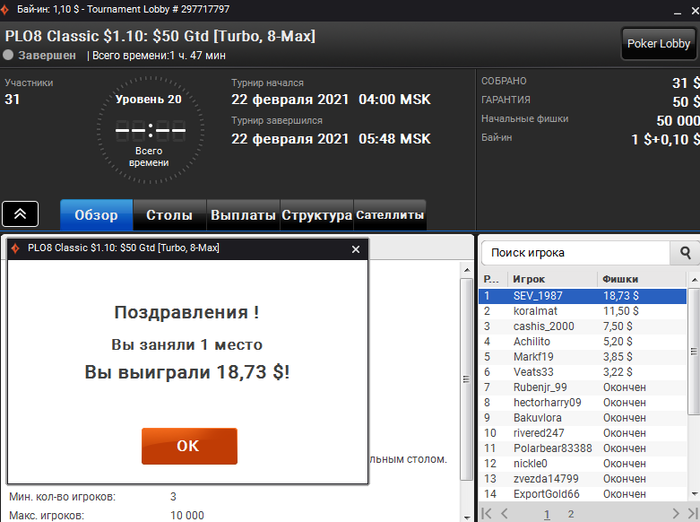Select player Polarbear83388 in the list
Viewport: 700px width, 522px height.
click(583, 448)
